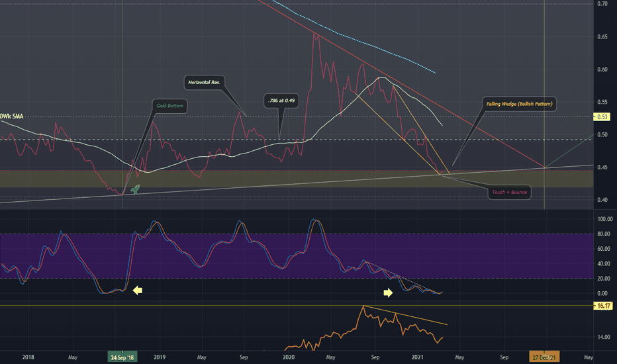Image resolution: width=617 pixels, height=364 pixels.
Task: Click the 0.45 price axis label
Action: click(x=602, y=167)
